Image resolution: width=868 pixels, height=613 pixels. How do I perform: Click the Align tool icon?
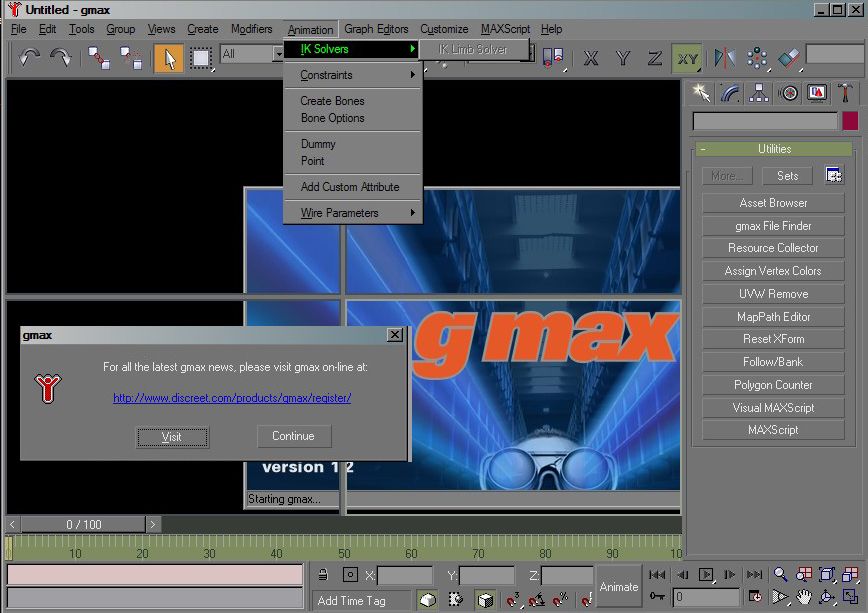(x=789, y=58)
